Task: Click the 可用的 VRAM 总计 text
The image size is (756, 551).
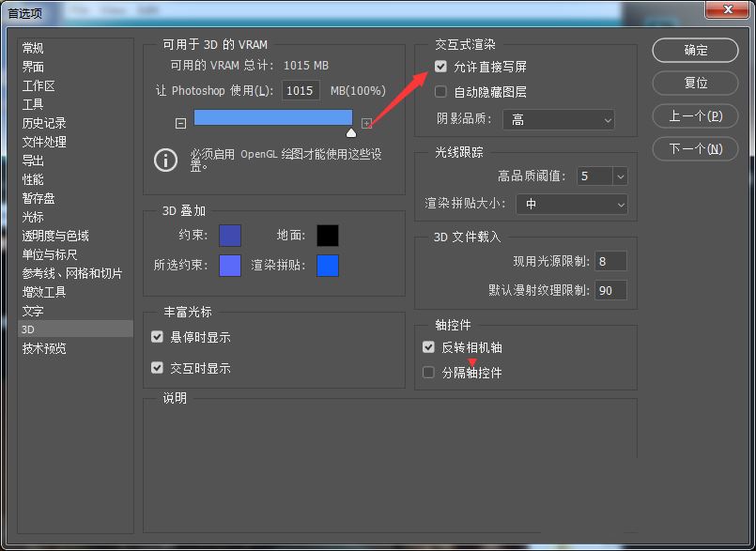Action: pos(223,65)
